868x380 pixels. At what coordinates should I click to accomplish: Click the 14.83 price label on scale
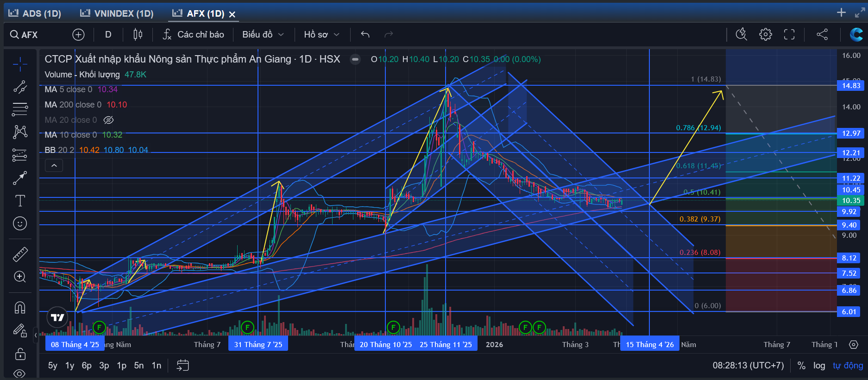(851, 85)
